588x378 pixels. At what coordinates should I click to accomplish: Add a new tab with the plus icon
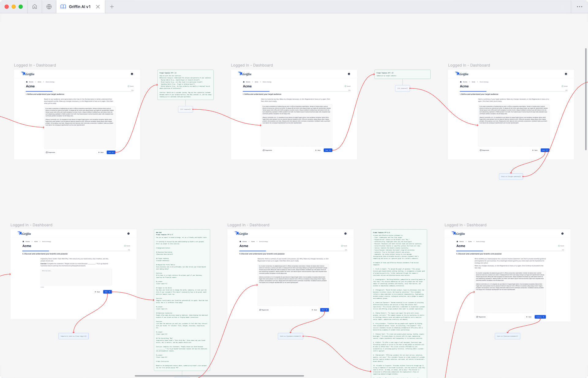pyautogui.click(x=112, y=6)
